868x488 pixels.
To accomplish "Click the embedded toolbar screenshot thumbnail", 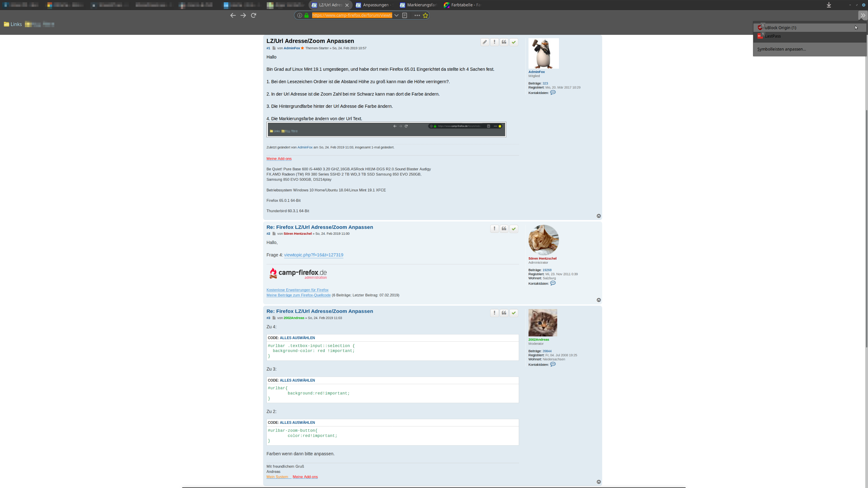I will (386, 129).
